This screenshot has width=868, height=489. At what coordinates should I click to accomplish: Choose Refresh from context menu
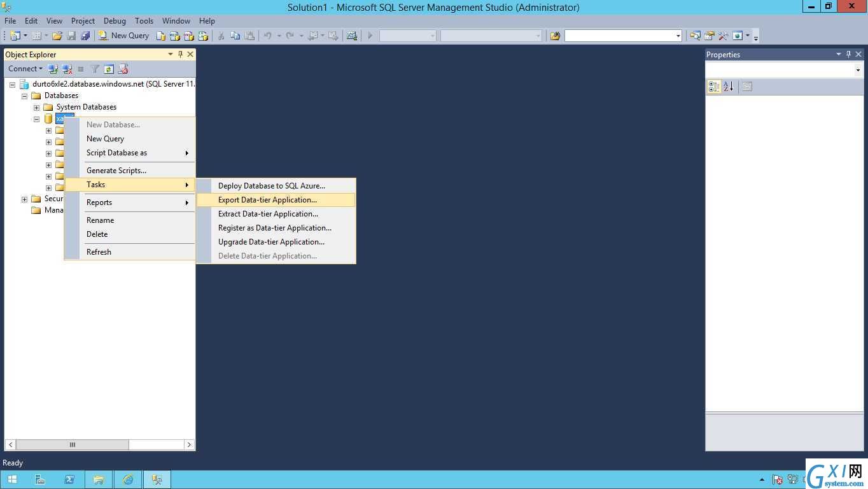point(130,252)
